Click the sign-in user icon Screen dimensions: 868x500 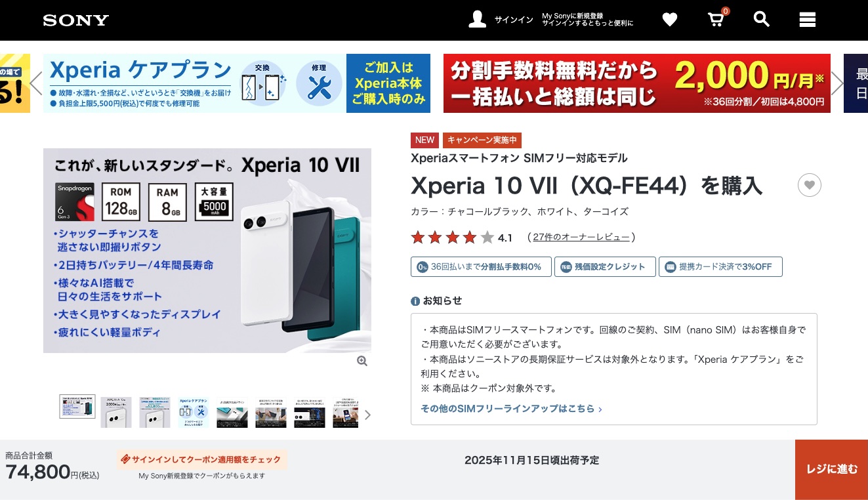(478, 20)
